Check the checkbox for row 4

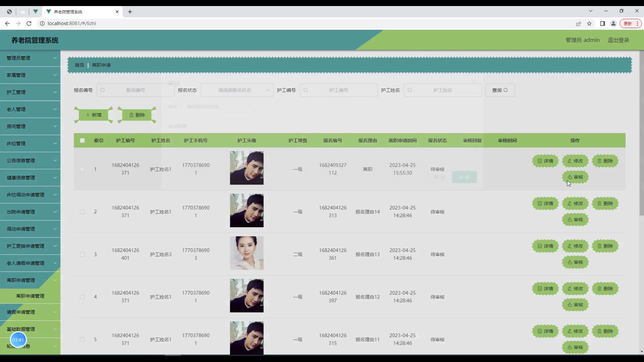[x=82, y=297]
